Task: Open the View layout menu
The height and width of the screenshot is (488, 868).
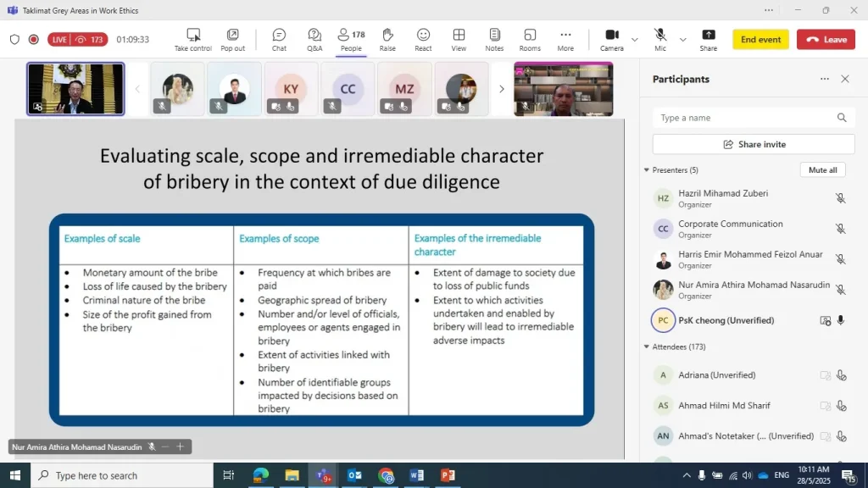Action: pos(459,39)
